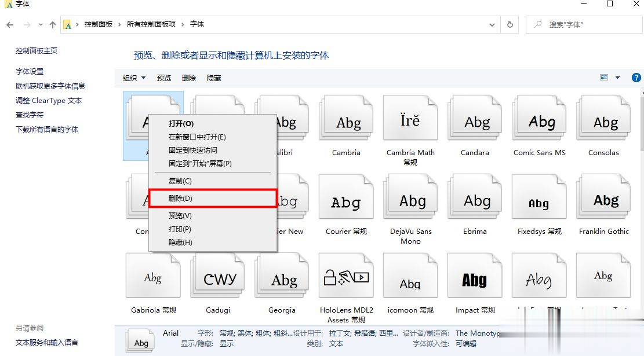The height and width of the screenshot is (356, 644).
Task: Open 控制面板主页 link
Action: tap(37, 51)
